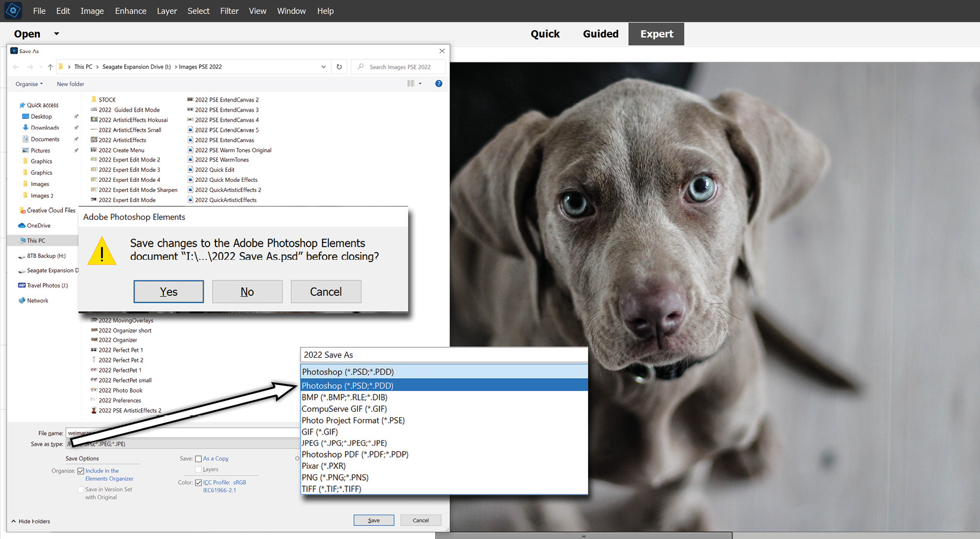Select the 2022 PSE ExtendCanvas 5 file
The width and height of the screenshot is (980, 539).
tap(223, 130)
